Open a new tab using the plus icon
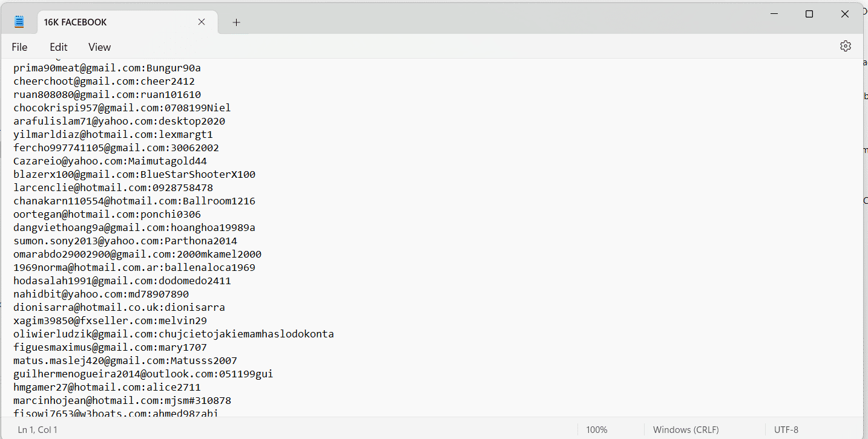Screen dimensions: 868x439 pos(236,22)
